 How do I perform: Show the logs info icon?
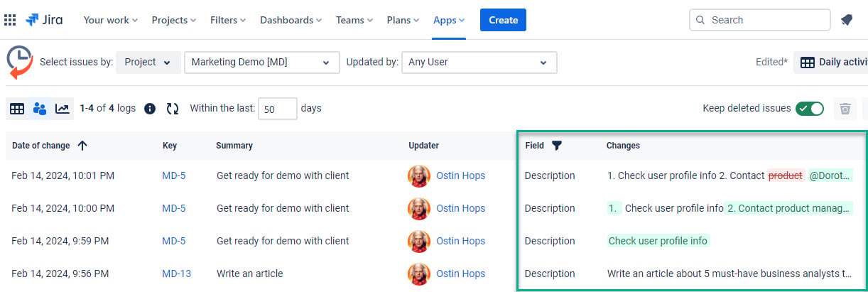pos(150,109)
